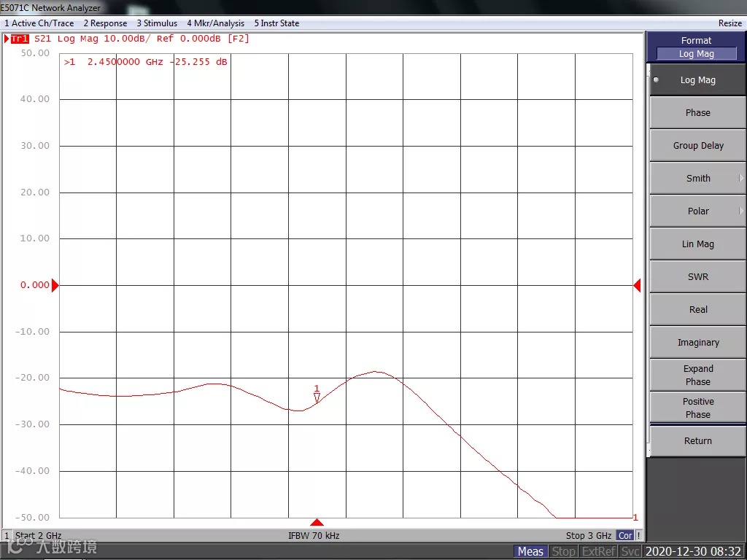
Task: Select the Group Delay format softkey
Action: pyautogui.click(x=697, y=146)
